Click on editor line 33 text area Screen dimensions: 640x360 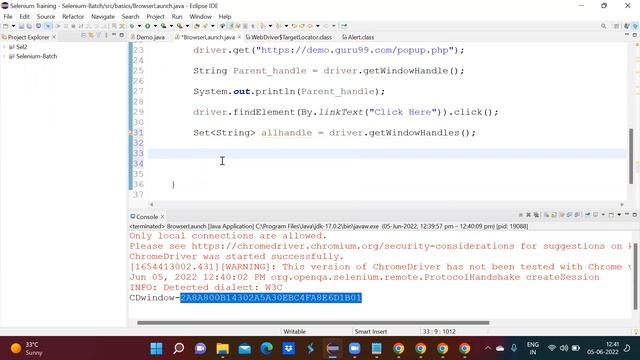coord(387,153)
